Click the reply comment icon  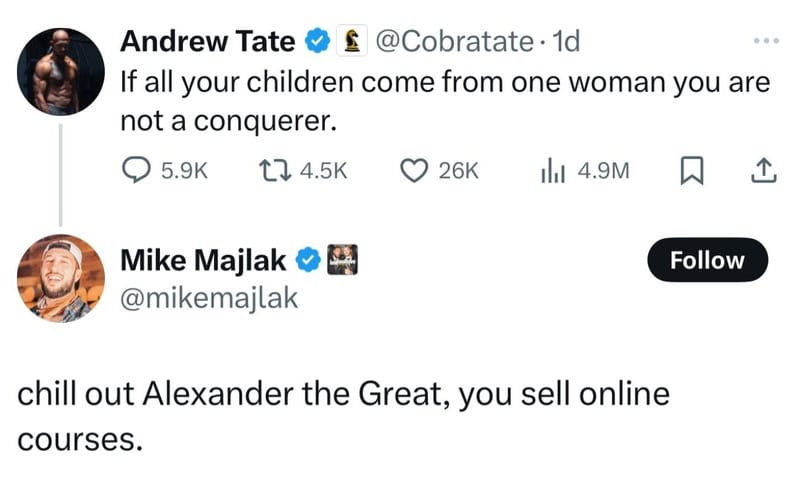(x=134, y=171)
